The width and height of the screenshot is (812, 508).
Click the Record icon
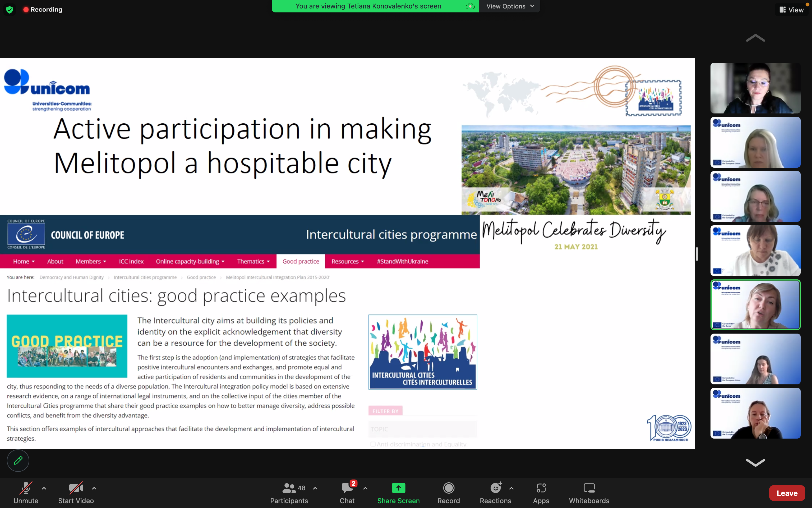coord(449,488)
